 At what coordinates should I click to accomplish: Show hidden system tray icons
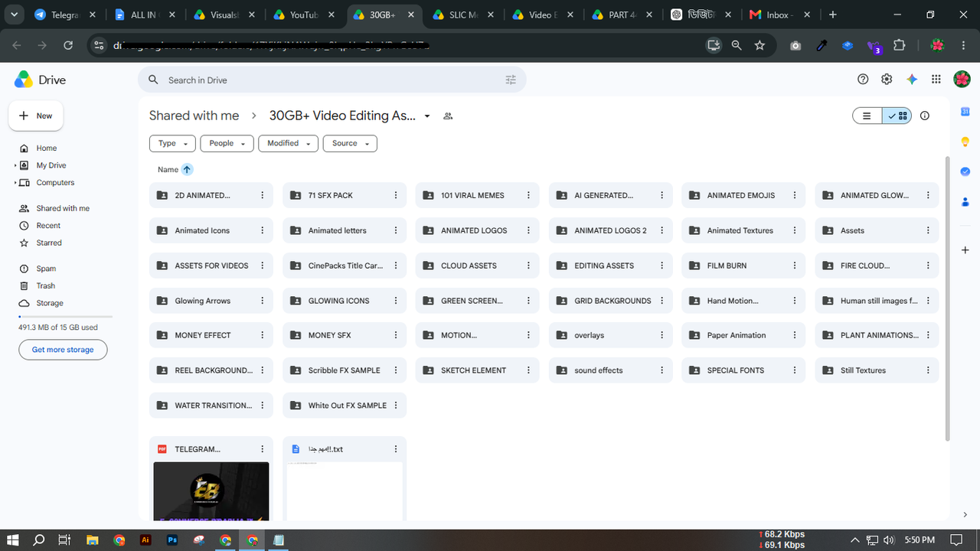pyautogui.click(x=855, y=540)
